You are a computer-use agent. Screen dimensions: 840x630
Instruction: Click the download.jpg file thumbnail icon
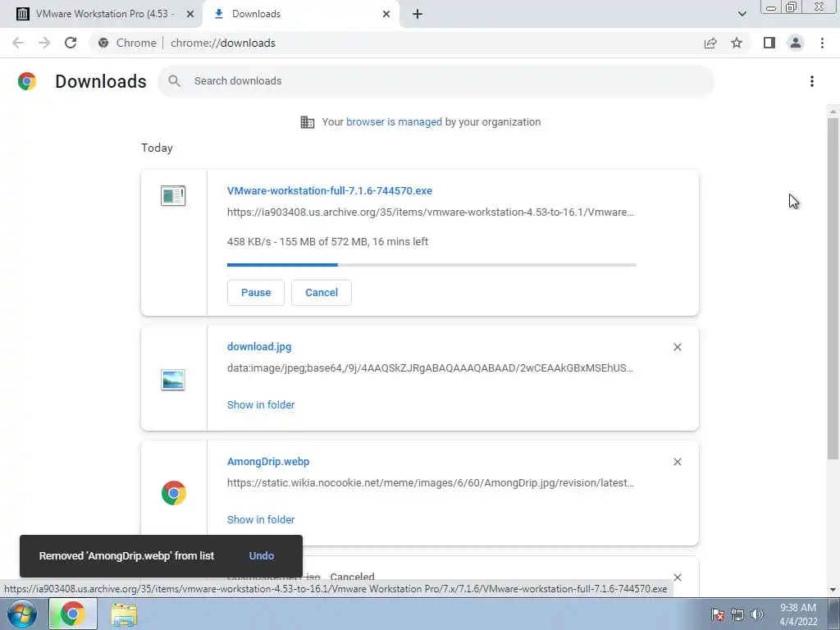(173, 380)
